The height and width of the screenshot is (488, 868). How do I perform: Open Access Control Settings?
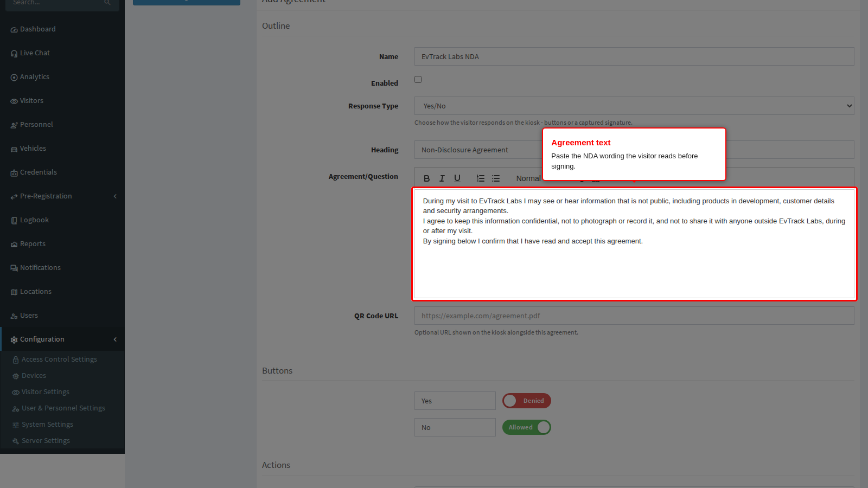click(x=59, y=359)
